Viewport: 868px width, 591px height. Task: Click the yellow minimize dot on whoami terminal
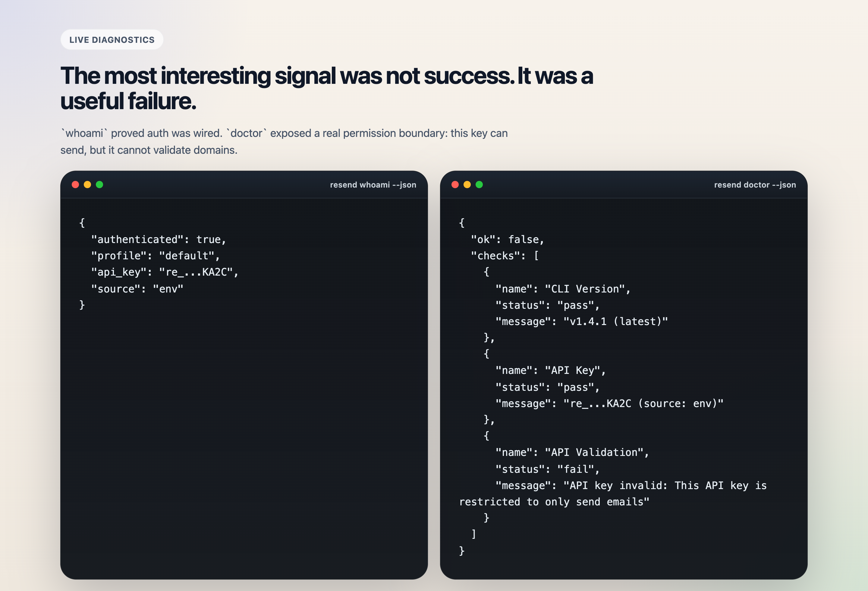(x=88, y=184)
